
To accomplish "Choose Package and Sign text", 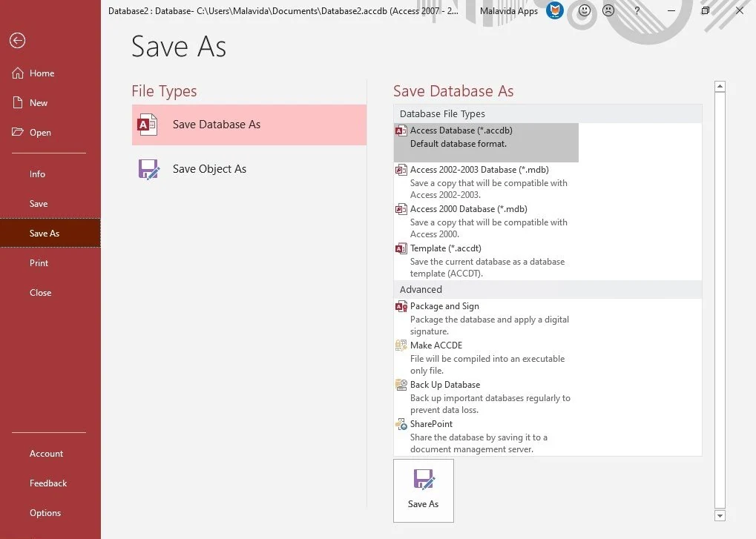I will coord(444,306).
